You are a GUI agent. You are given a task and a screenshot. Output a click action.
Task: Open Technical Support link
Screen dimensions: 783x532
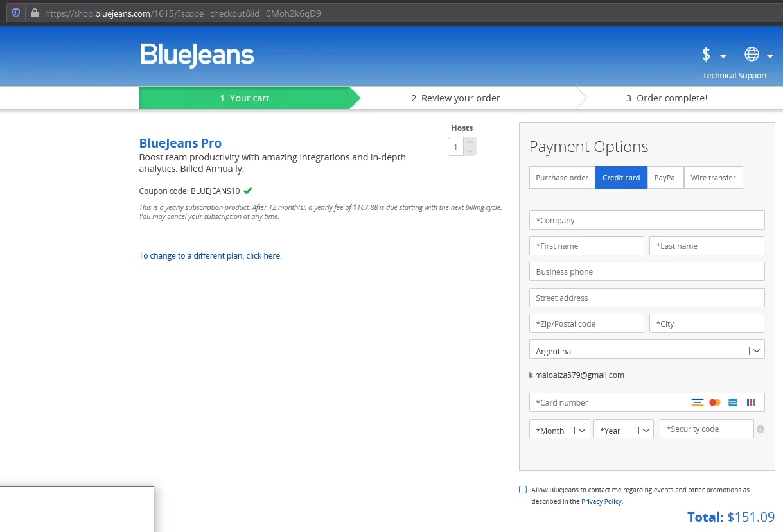point(734,75)
